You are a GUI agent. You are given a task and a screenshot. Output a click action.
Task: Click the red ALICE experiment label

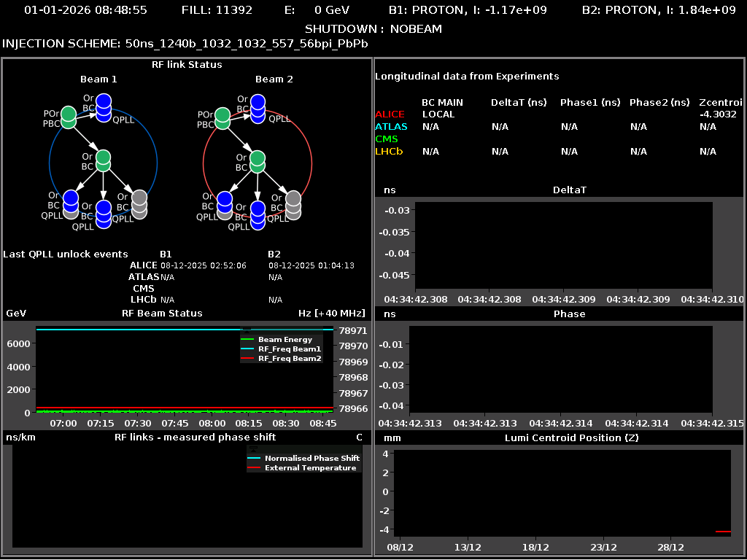(390, 114)
